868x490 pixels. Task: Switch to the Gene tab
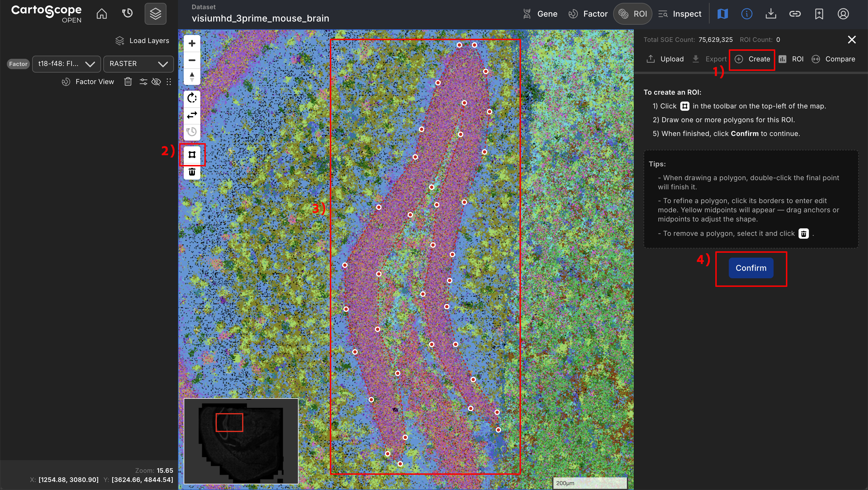coord(540,14)
